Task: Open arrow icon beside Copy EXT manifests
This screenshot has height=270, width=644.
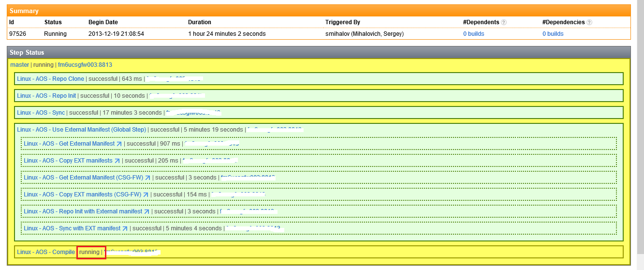Action: (117, 161)
